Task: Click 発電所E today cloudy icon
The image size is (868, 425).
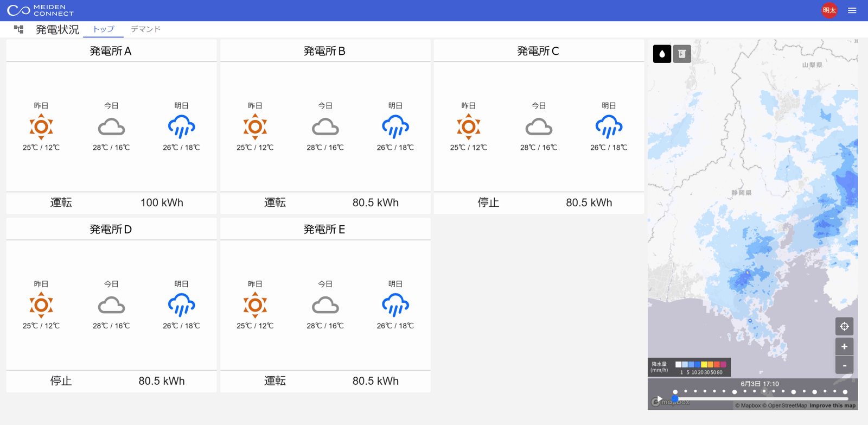Action: point(325,306)
